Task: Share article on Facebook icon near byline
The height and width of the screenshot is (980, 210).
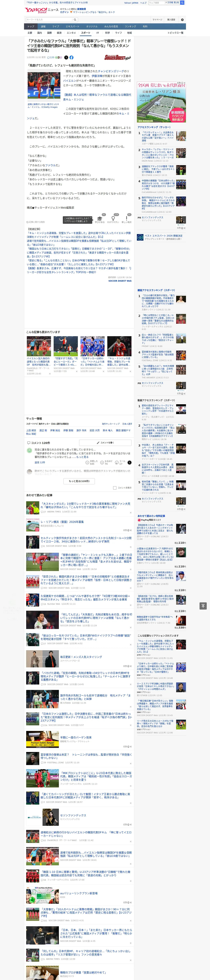Action: 71,57
